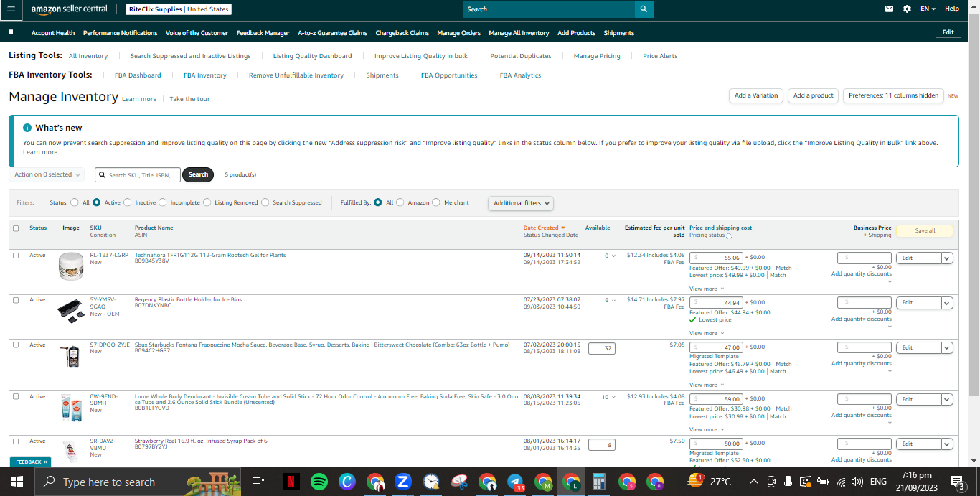The width and height of the screenshot is (980, 496).
Task: Close the Feedback tab
Action: 45,462
